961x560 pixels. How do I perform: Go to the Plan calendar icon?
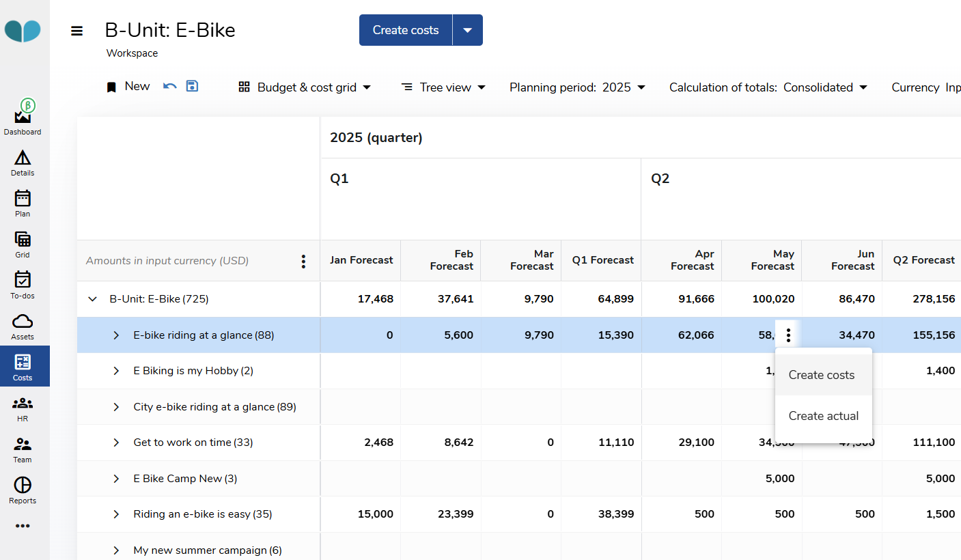click(23, 199)
